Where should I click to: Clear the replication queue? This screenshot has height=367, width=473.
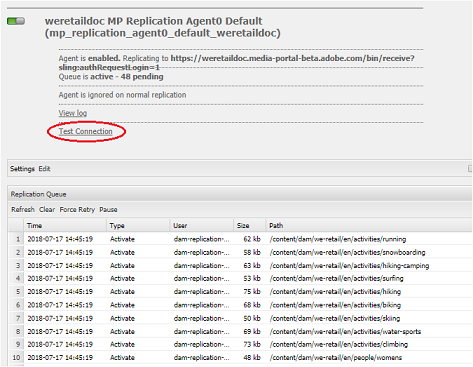coord(47,210)
